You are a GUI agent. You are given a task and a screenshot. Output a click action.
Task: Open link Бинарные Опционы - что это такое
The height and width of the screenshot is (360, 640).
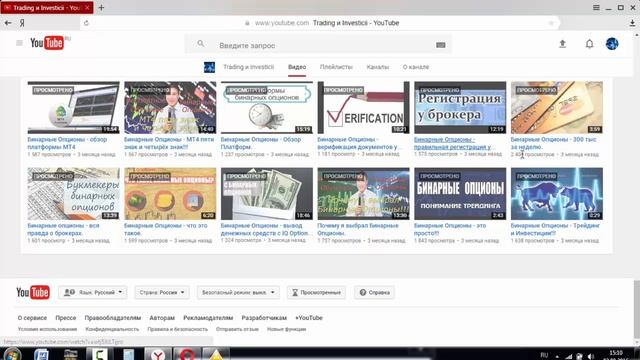pos(165,229)
